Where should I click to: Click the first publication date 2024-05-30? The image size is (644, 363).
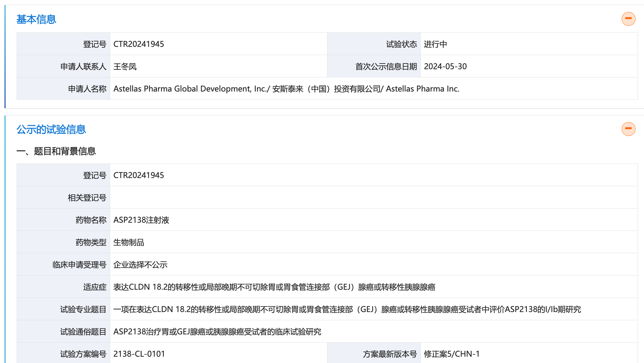click(445, 66)
